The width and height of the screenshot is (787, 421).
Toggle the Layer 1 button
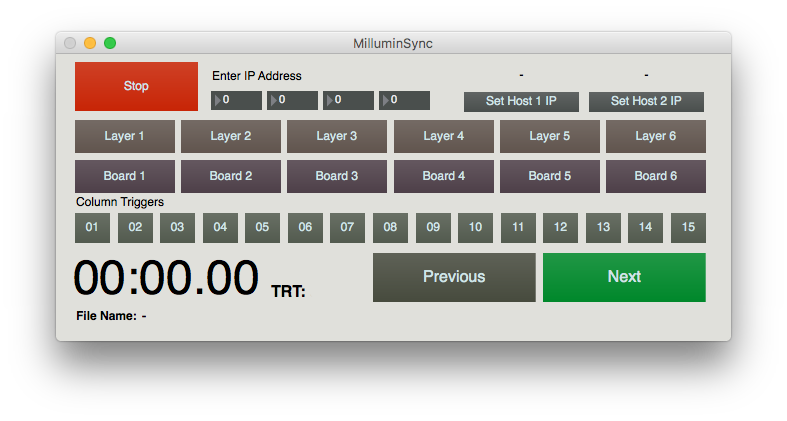coord(125,136)
